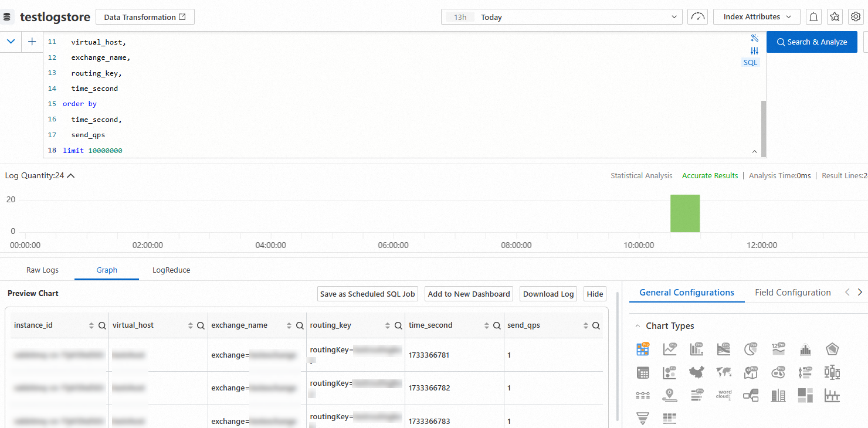
Task: Search within the exchange_name column
Action: (299, 326)
